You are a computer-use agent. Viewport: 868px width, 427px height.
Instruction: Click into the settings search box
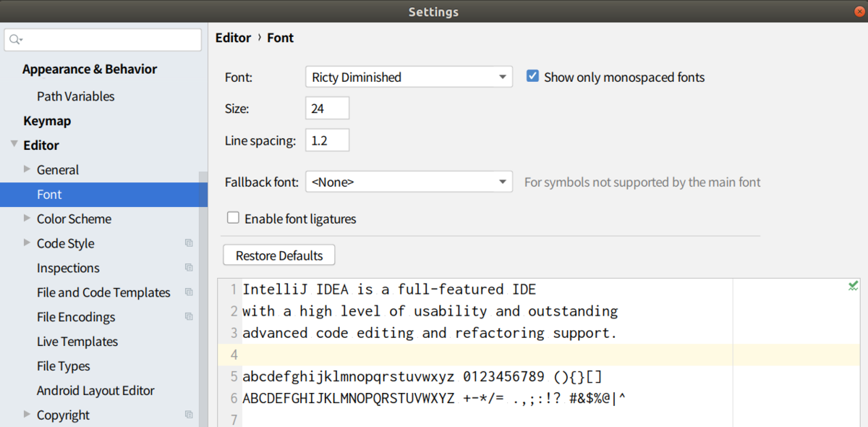point(103,40)
